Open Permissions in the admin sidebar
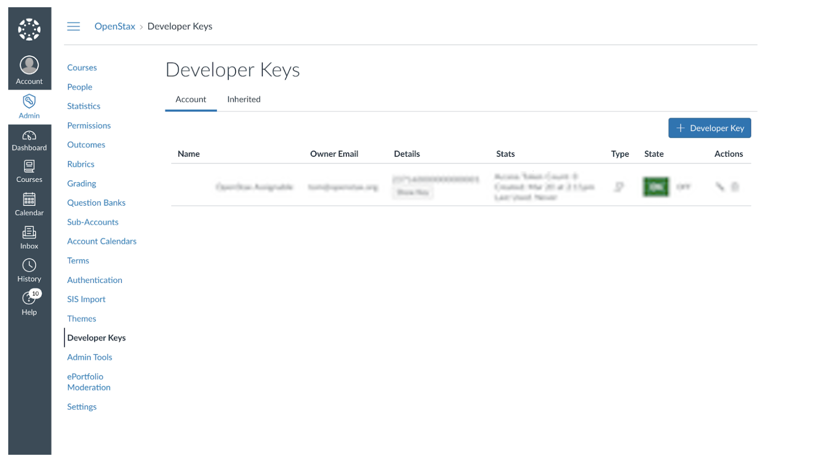Viewport: 822px width, 466px height. click(x=89, y=126)
